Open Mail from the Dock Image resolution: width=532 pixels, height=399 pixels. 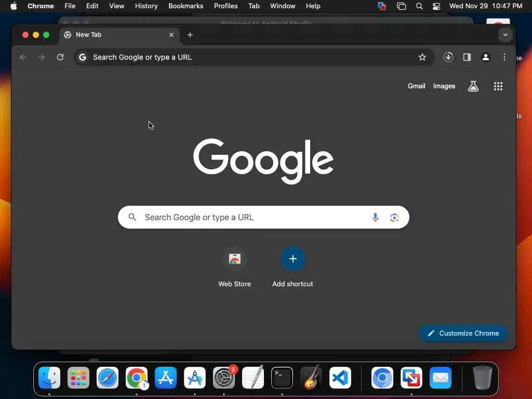point(441,378)
